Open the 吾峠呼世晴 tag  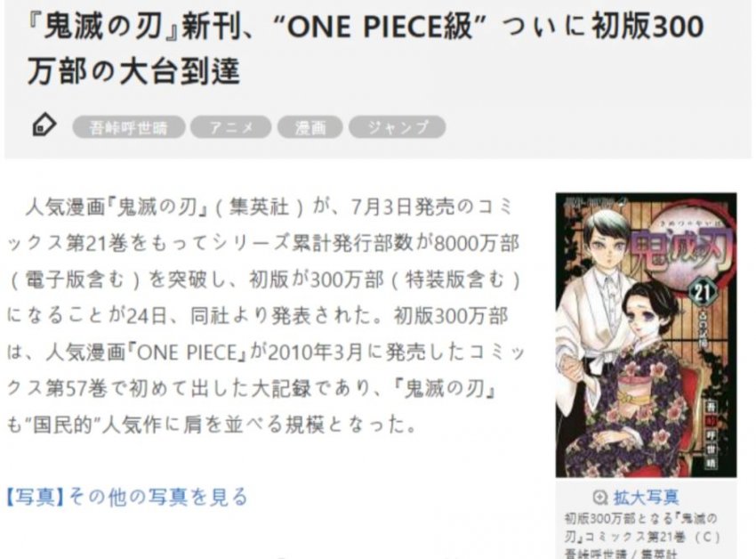coord(129,127)
